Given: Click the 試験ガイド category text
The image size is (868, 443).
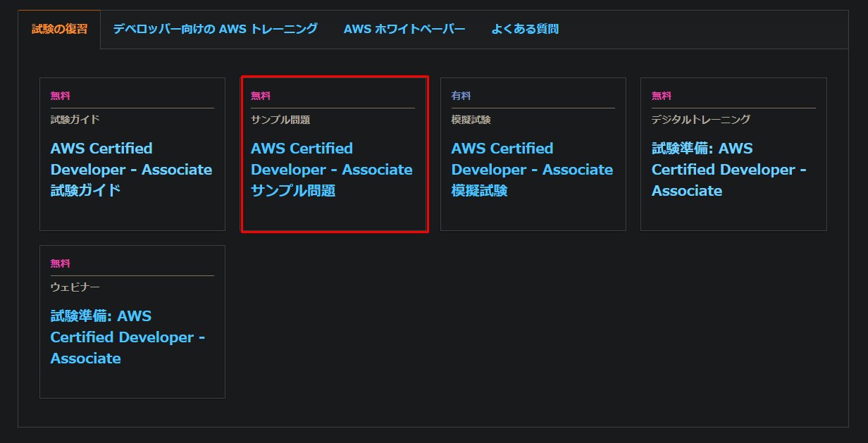Looking at the screenshot, I should coord(75,120).
